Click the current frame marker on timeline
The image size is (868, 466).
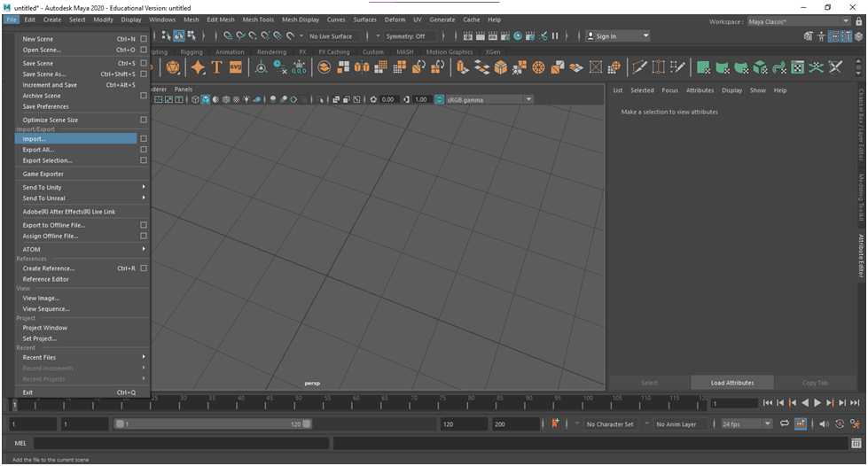coord(14,405)
